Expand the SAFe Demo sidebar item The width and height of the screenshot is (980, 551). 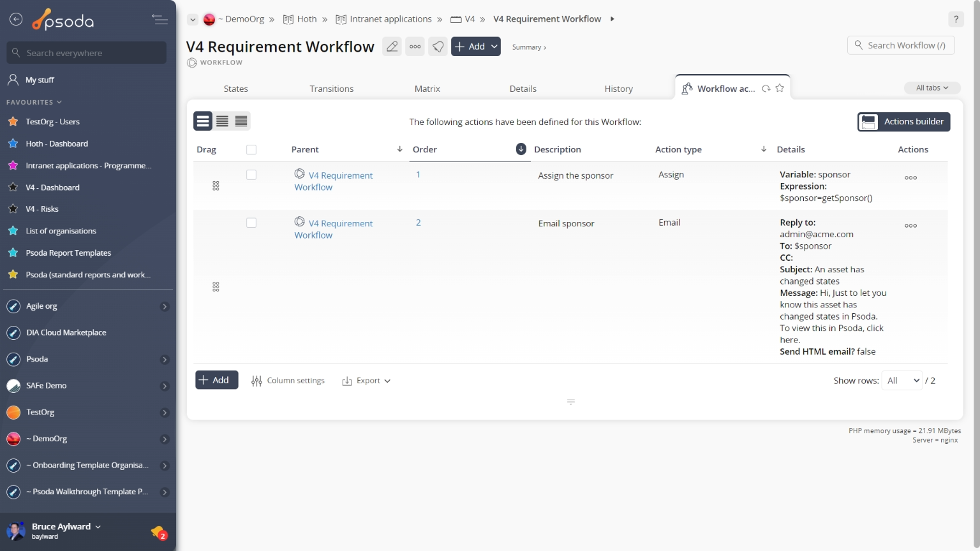[165, 386]
